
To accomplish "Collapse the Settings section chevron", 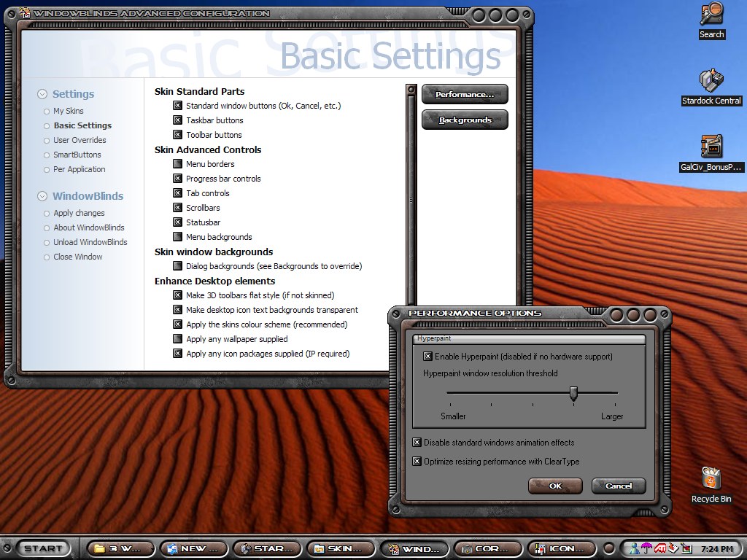I will tap(42, 94).
